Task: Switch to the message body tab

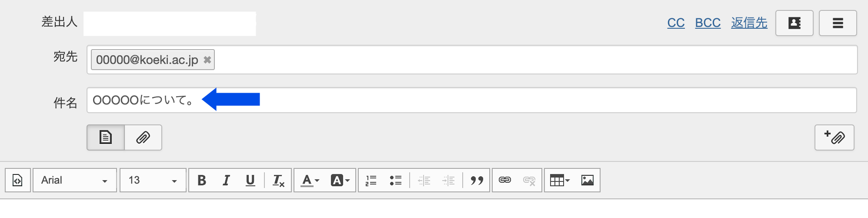Action: [106, 138]
